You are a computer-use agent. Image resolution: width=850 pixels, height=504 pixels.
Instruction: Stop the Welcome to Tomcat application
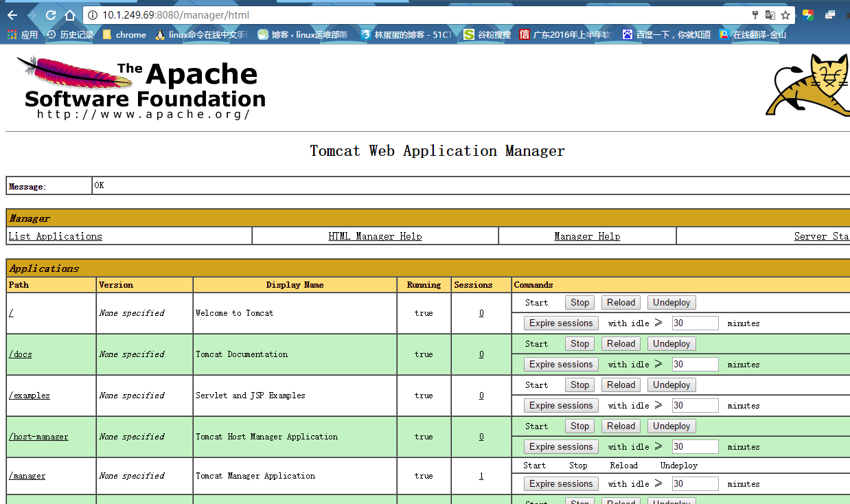point(580,303)
